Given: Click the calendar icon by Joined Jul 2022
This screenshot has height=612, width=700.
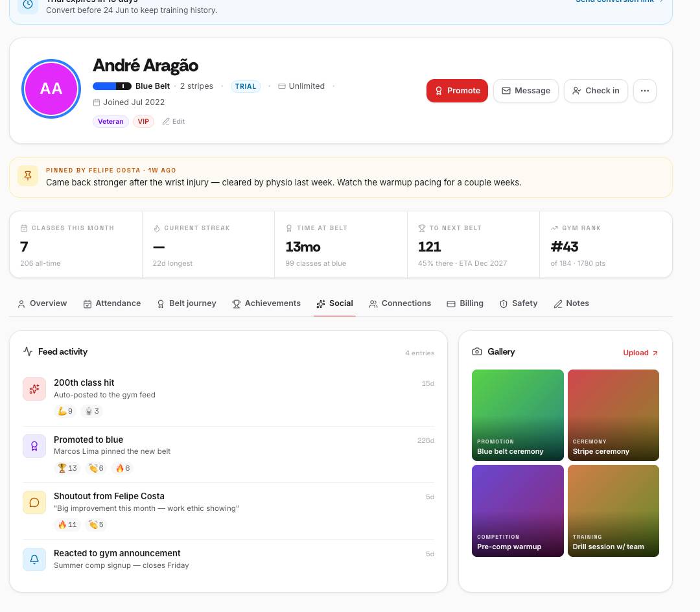Looking at the screenshot, I should pyautogui.click(x=97, y=102).
